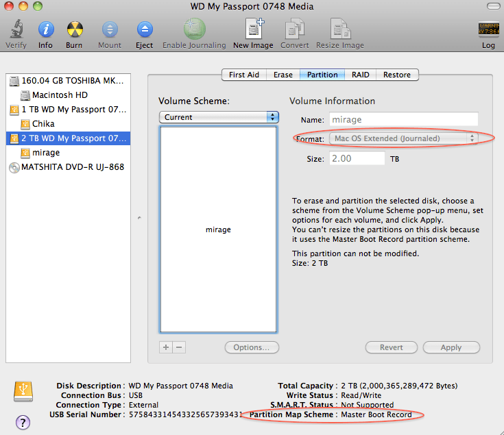Click the help question mark button
This screenshot has width=504, height=435.
(x=23, y=423)
